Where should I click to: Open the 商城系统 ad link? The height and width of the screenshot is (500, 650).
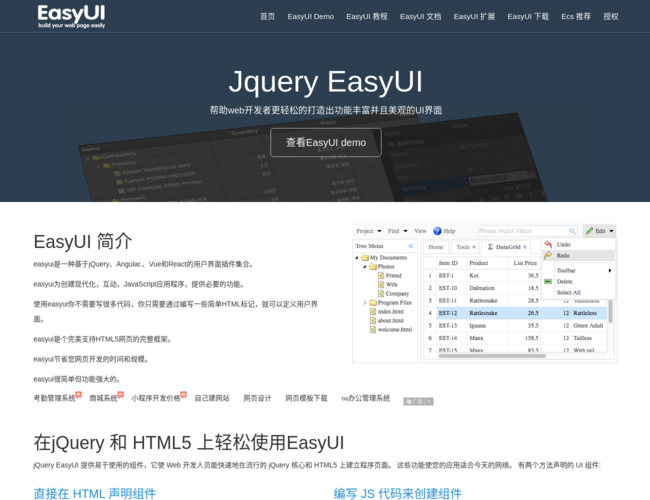coord(104,398)
